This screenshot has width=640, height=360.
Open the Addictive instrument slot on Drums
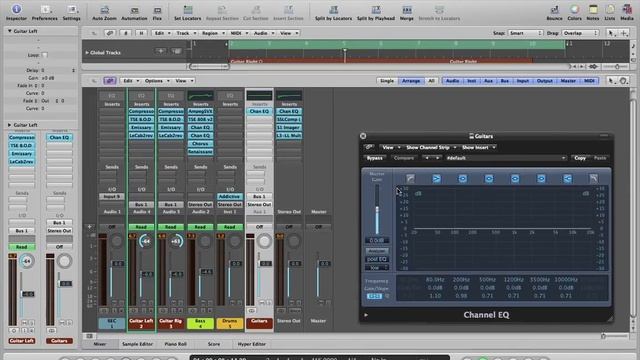click(230, 196)
